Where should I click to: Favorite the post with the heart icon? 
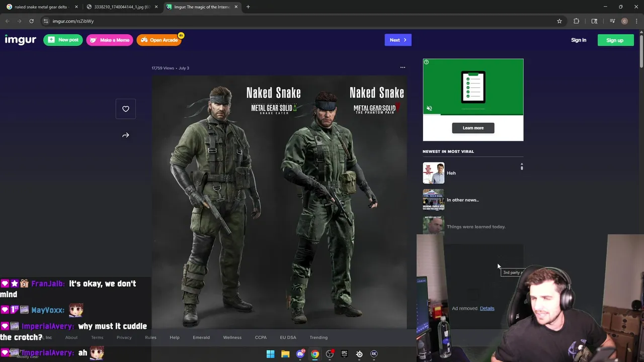click(x=126, y=109)
